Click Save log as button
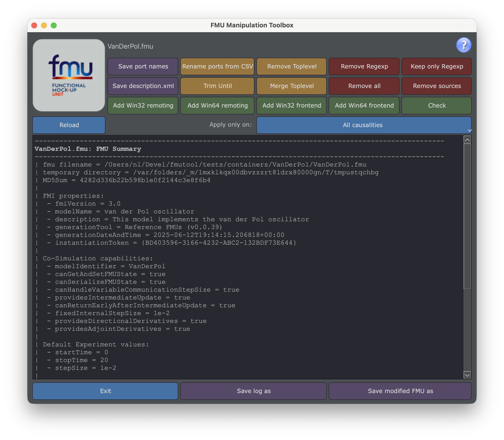Screen dimensions: 504x440 pos(254,391)
